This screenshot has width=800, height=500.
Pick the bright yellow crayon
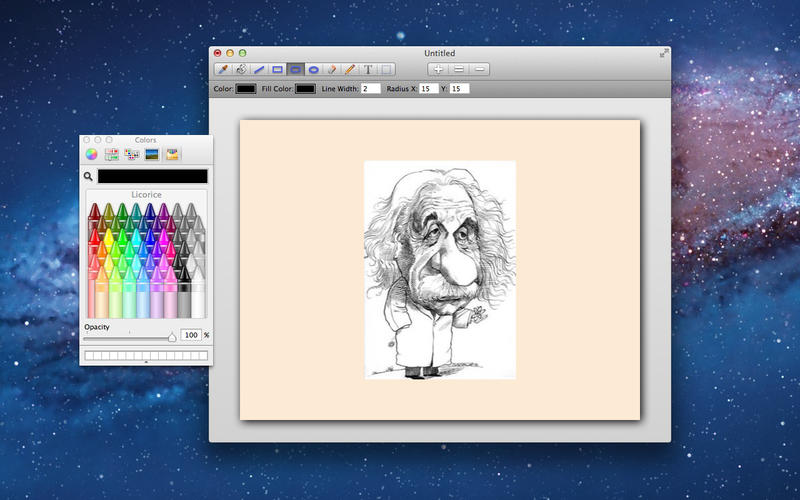[108, 239]
